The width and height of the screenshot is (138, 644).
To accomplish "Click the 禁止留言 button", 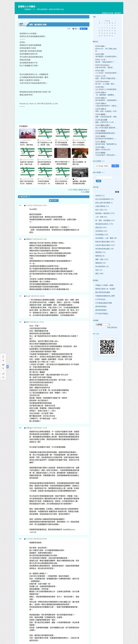I will click(54, 200).
